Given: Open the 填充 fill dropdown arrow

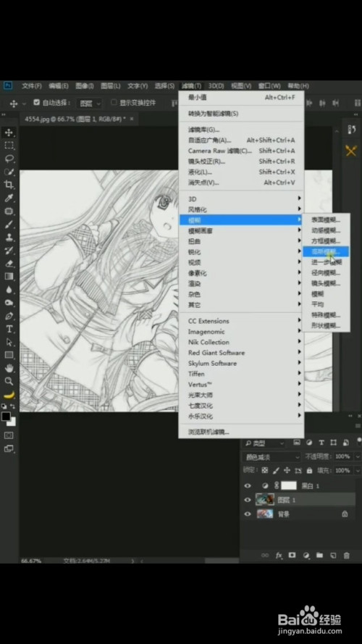Looking at the screenshot, I should pyautogui.click(x=358, y=470).
